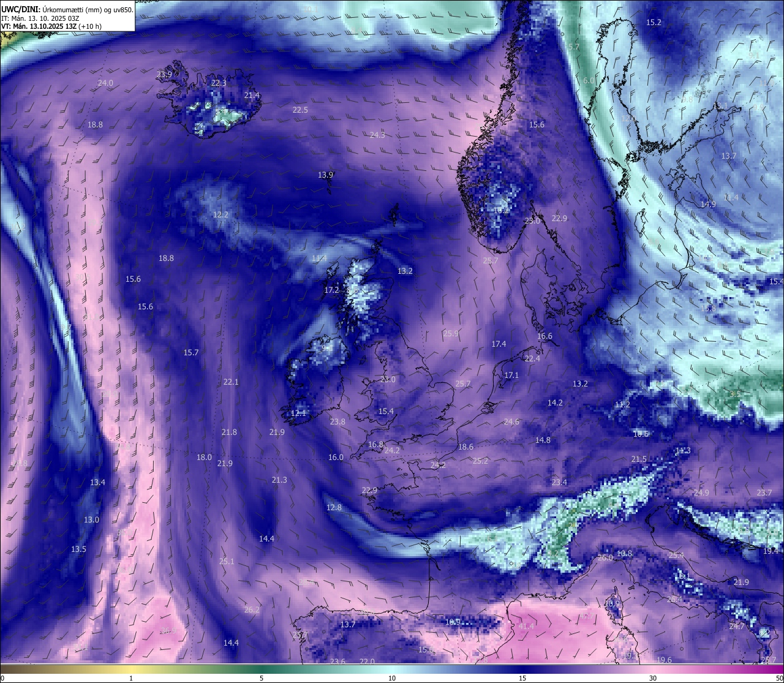Click the 12.2 value in the Atlantic
Screen dimensions: 784x683
221,214
